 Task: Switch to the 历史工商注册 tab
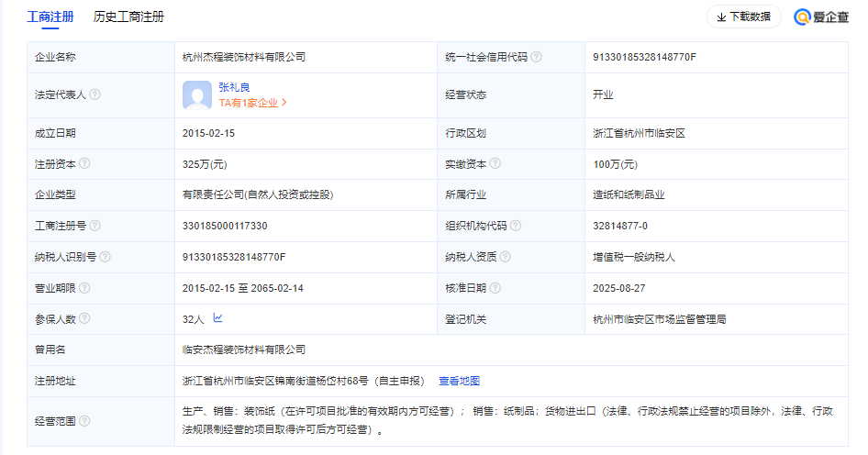128,17
